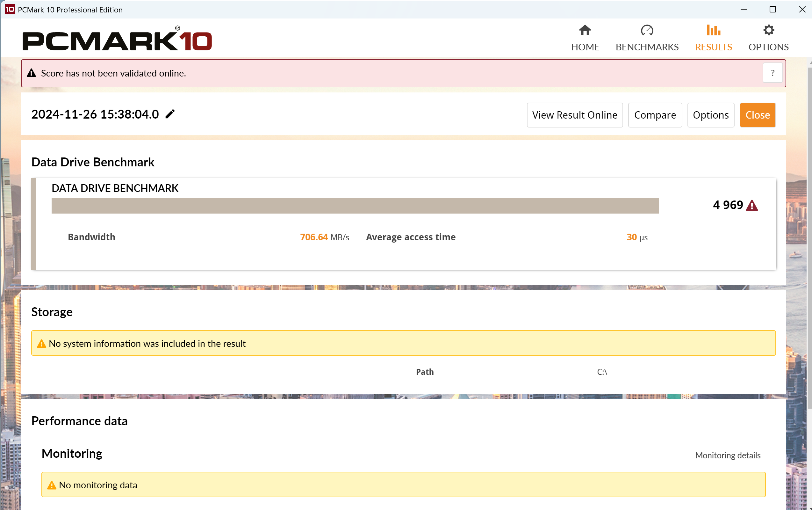The image size is (812, 510).
Task: Open the Monitoring details link
Action: coord(727,455)
